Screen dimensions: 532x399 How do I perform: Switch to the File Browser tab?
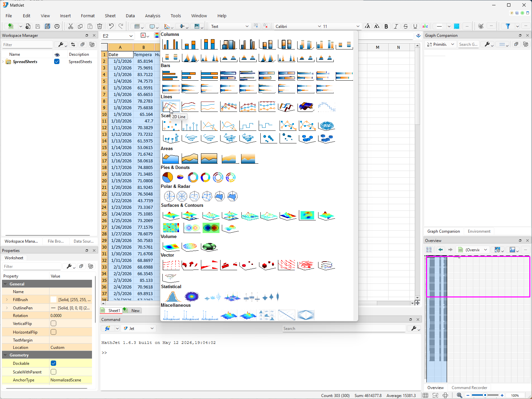[x=56, y=241]
